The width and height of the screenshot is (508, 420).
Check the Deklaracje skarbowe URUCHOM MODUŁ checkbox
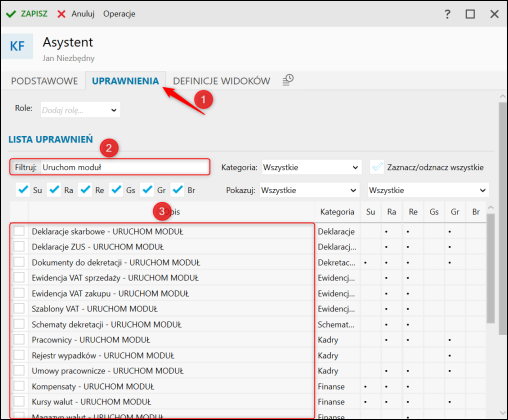pyautogui.click(x=19, y=231)
